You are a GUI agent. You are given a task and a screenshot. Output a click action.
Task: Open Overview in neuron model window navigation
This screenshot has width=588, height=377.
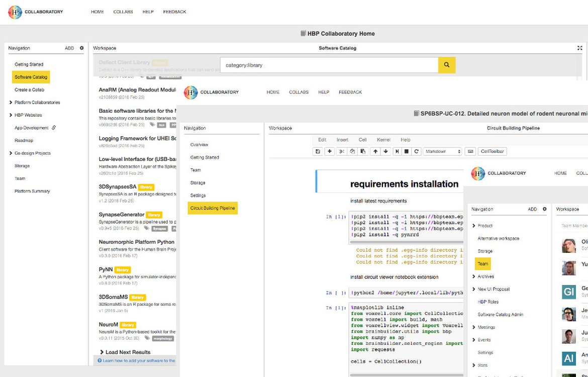pos(199,145)
